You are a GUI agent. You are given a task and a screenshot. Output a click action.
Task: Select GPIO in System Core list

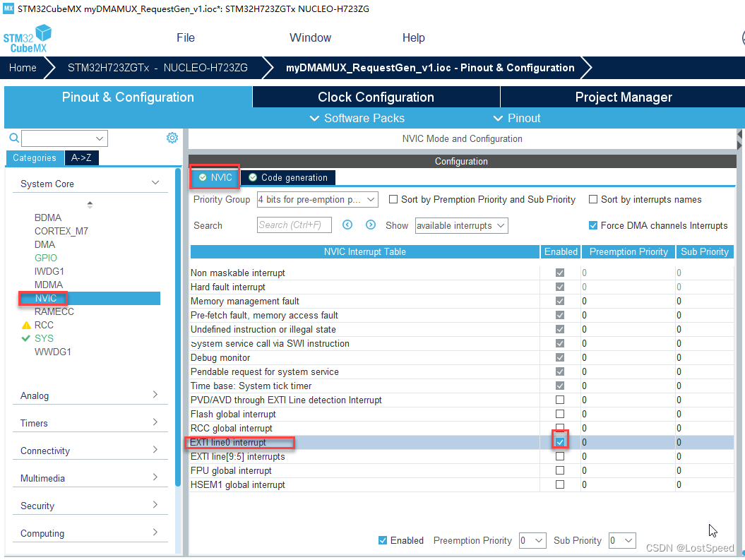46,258
